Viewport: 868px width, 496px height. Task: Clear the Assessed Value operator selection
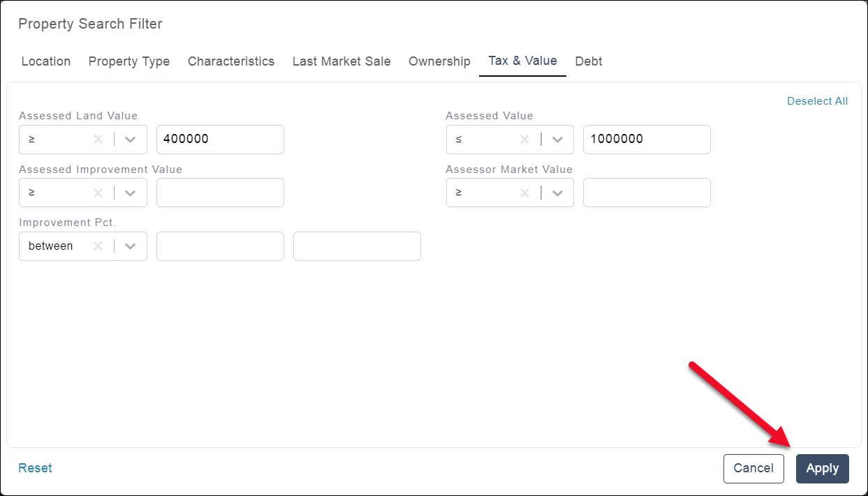[525, 140]
